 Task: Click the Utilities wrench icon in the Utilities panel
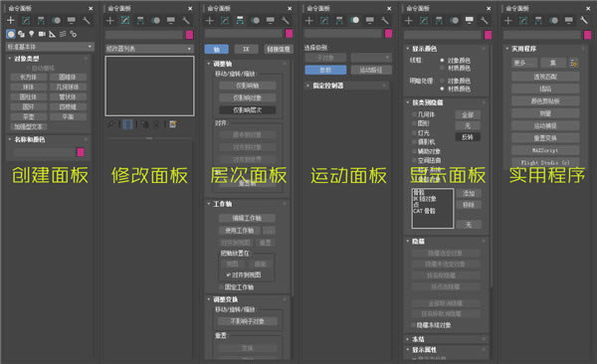point(584,20)
